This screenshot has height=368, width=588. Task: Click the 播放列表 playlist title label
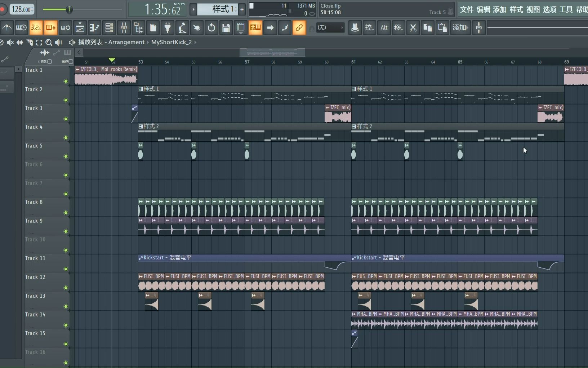tap(90, 42)
